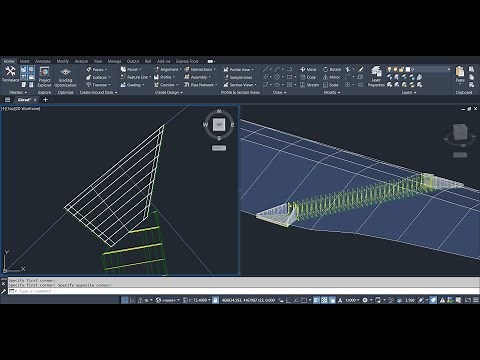Image resolution: width=480 pixels, height=360 pixels.
Task: Click the Move command
Action: pyautogui.click(x=308, y=69)
